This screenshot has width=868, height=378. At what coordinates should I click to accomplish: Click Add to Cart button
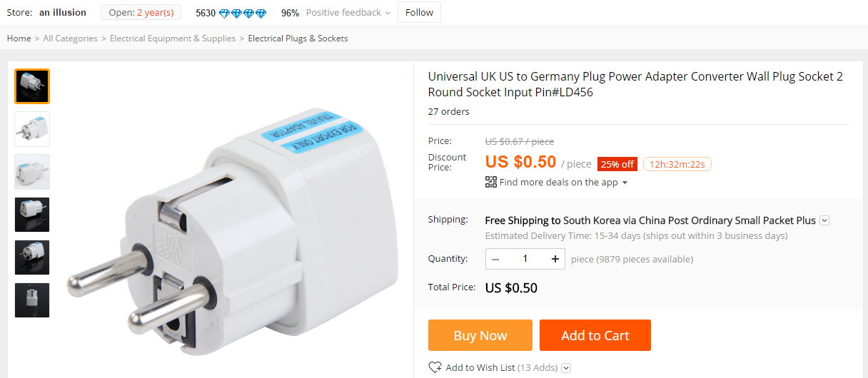pos(595,335)
